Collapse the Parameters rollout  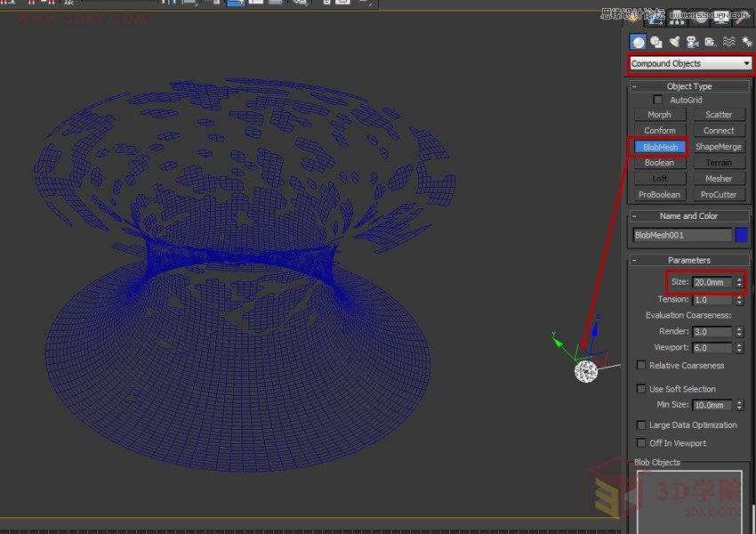[635, 260]
